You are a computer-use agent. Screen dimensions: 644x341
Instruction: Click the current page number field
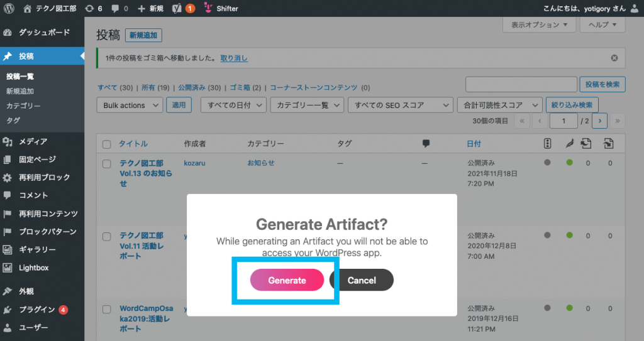[563, 121]
